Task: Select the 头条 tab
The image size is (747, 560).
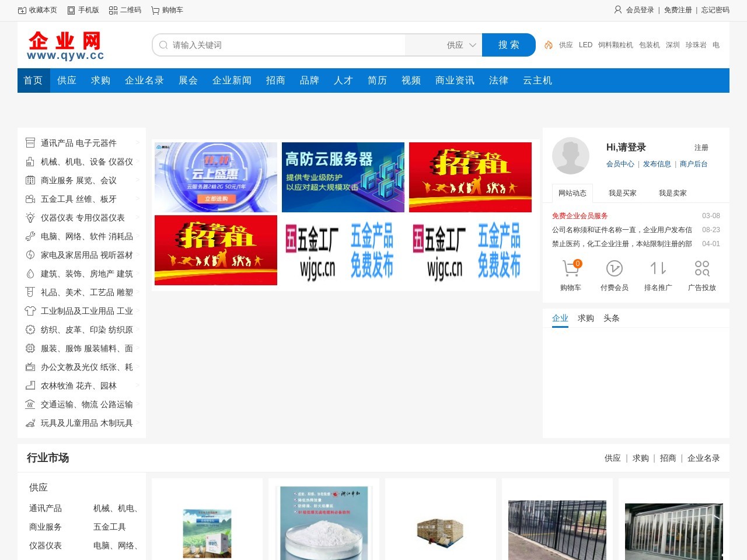Action: tap(612, 318)
